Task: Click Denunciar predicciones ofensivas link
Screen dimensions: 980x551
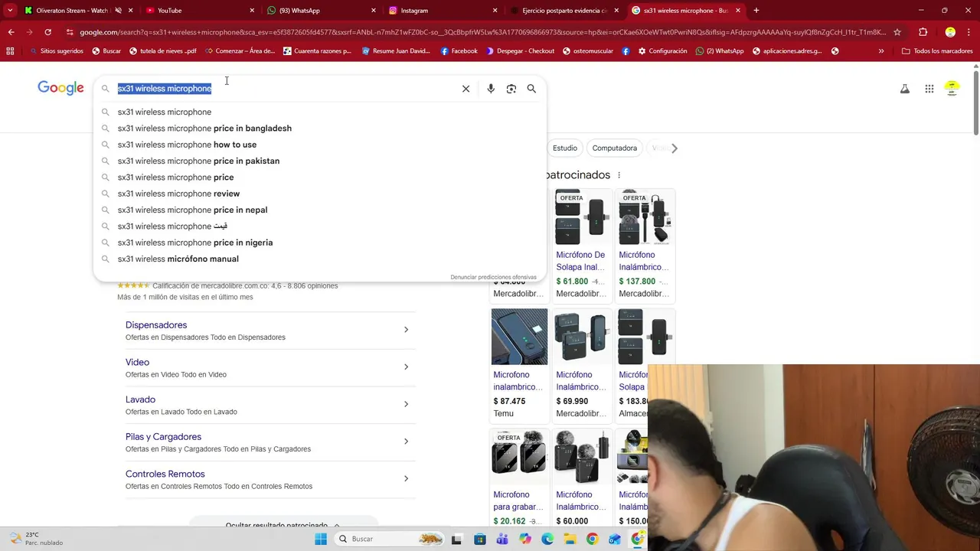Action: point(493,277)
